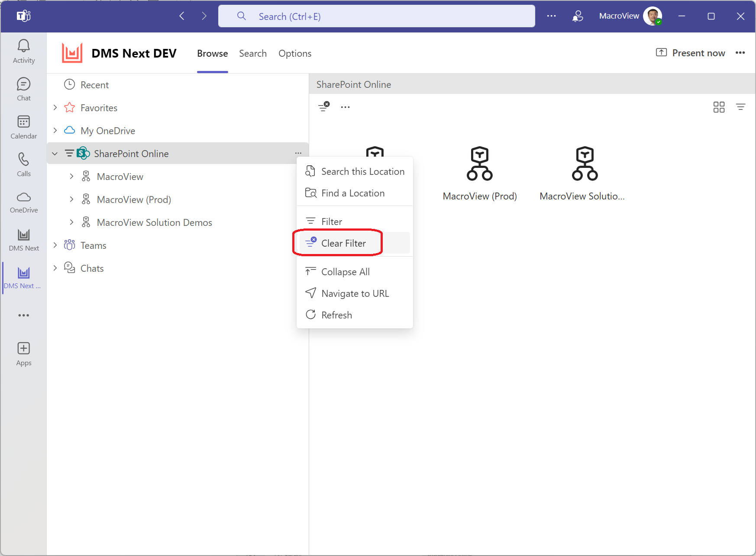This screenshot has width=756, height=556.
Task: Select Favorites in the navigation tree
Action: tap(178, 108)
